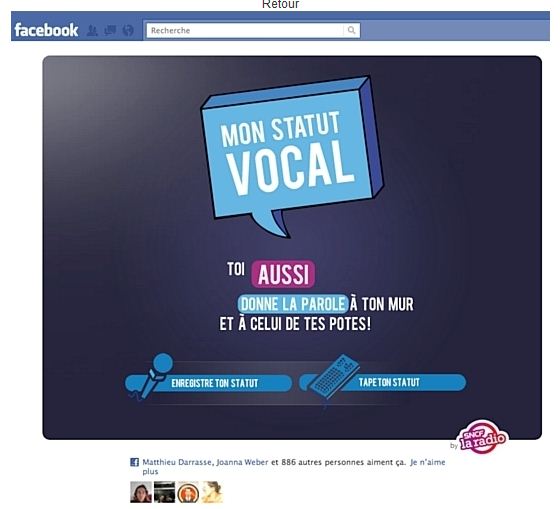
Task: Open Matthieu Darrasse's profile link
Action: pos(177,462)
